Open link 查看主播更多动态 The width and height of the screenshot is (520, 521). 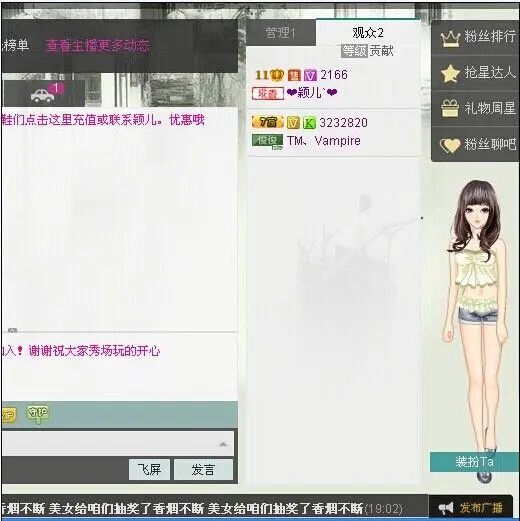[x=98, y=46]
